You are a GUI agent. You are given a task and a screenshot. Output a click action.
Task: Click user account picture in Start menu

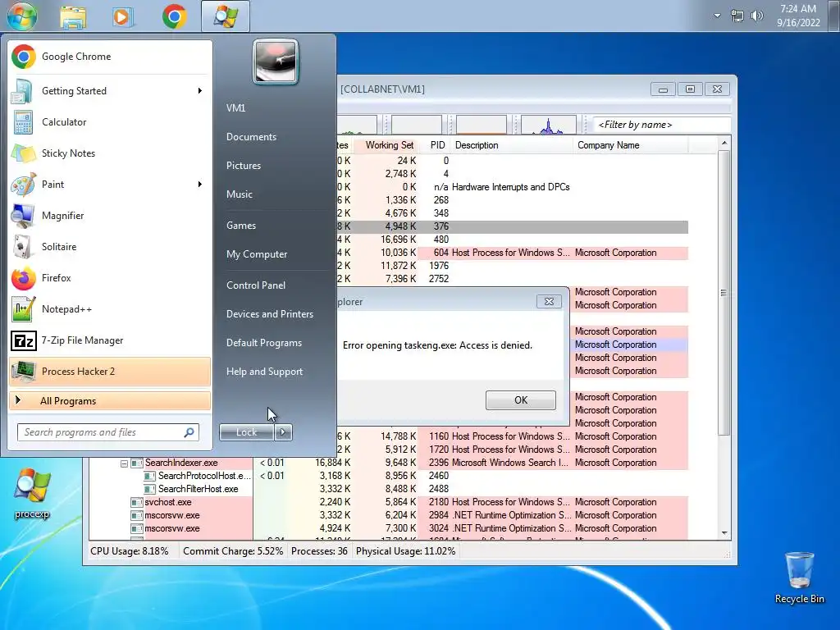(x=276, y=62)
